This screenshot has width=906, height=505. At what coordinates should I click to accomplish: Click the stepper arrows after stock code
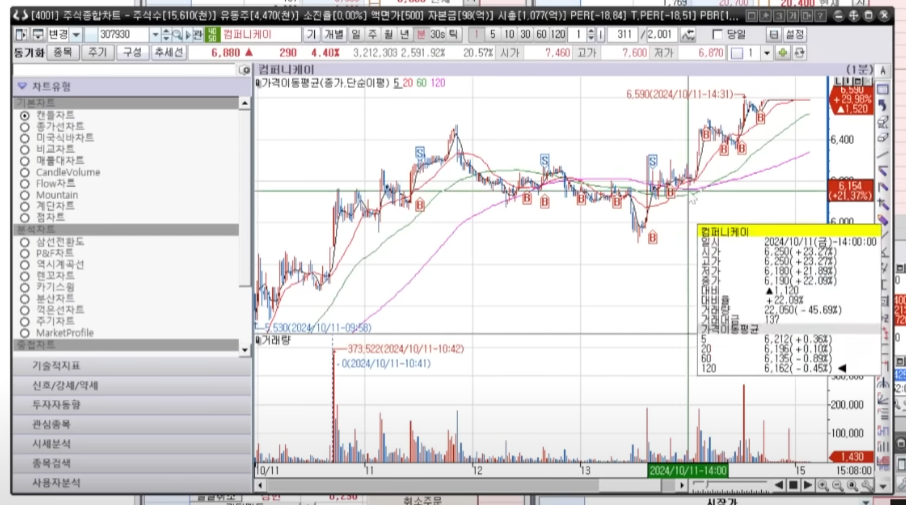point(166,35)
